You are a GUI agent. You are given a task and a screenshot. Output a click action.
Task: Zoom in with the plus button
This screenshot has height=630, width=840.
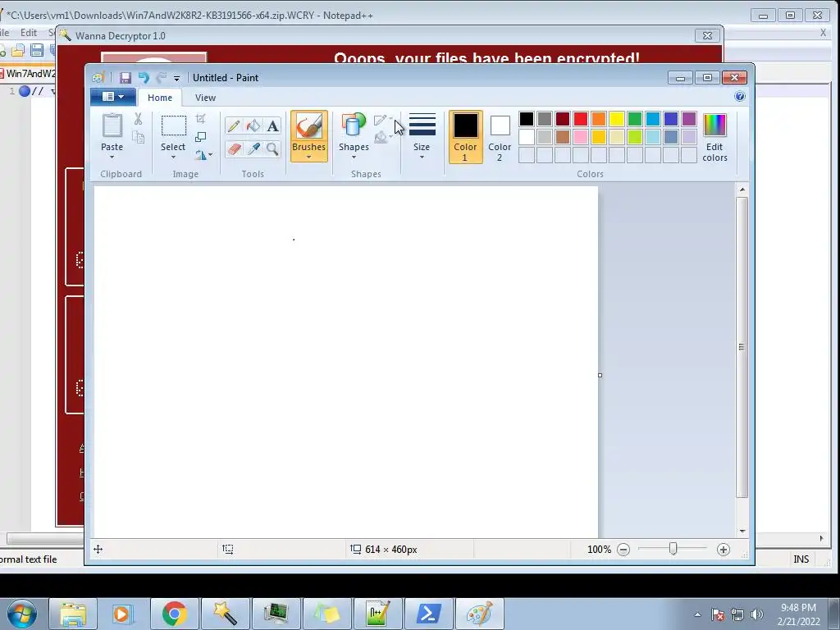(x=724, y=550)
